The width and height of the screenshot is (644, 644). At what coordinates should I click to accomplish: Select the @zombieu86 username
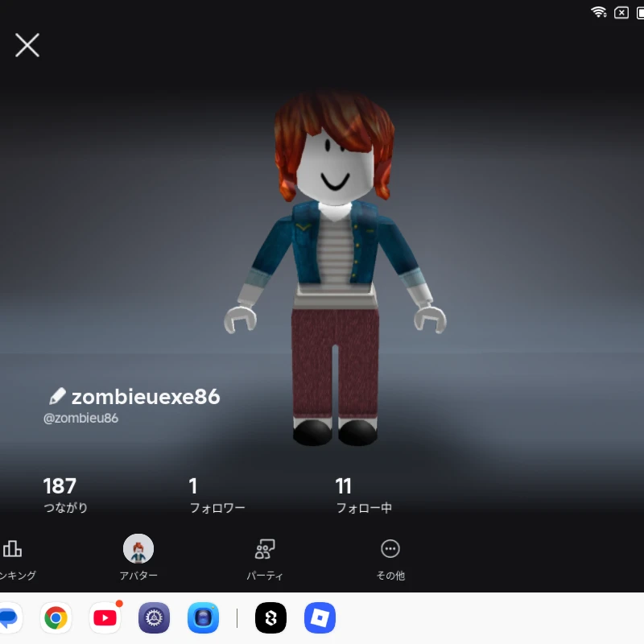[x=81, y=418]
